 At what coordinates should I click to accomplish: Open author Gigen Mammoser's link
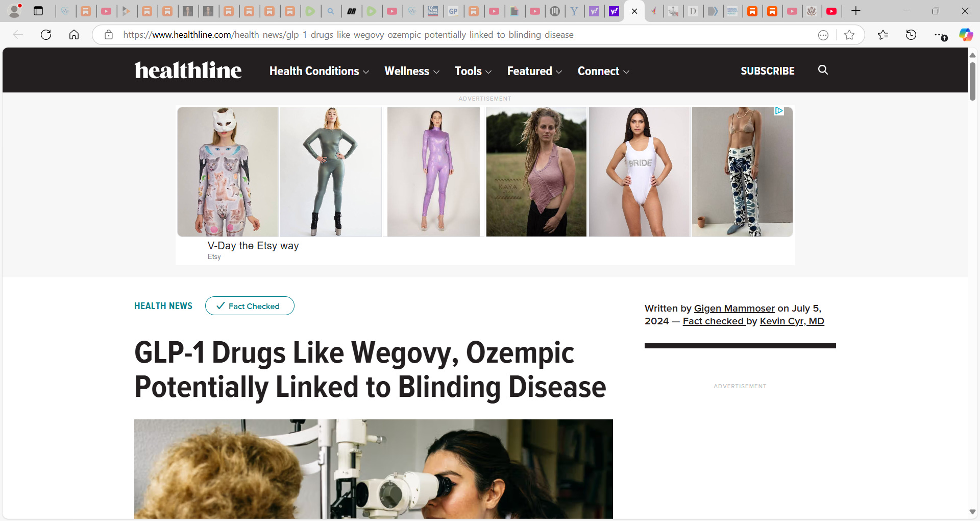[734, 308]
